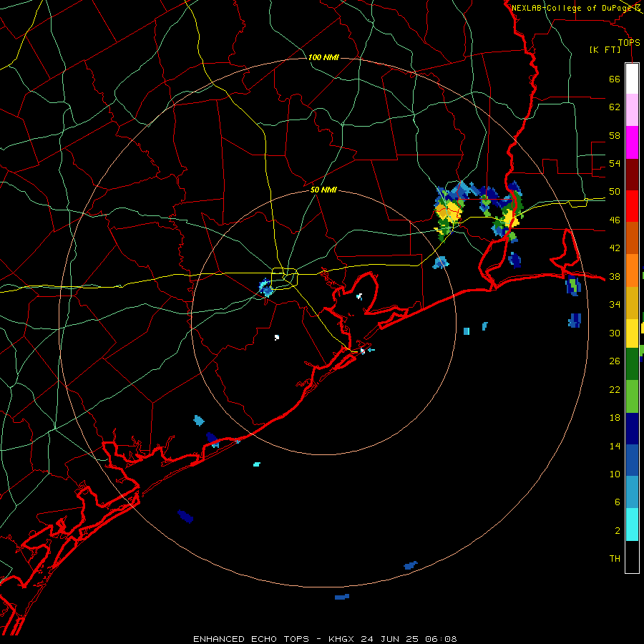Click the TH threshold label

click(x=615, y=559)
